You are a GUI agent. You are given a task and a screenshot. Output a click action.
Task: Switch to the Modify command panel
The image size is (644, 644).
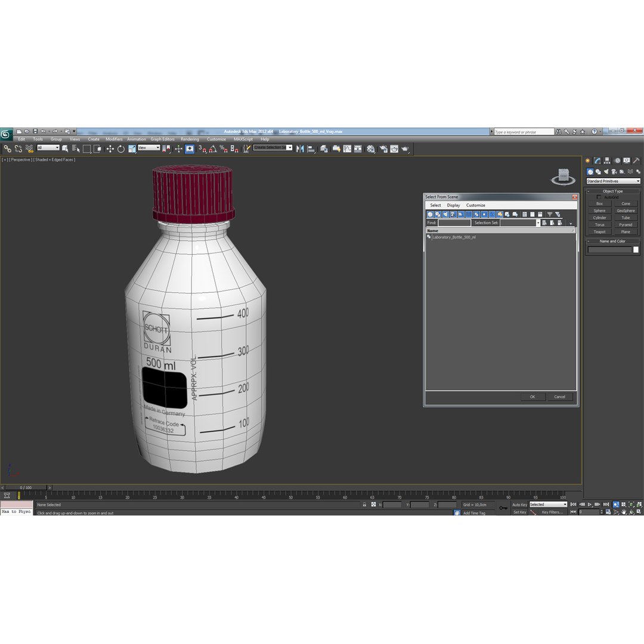tap(597, 160)
